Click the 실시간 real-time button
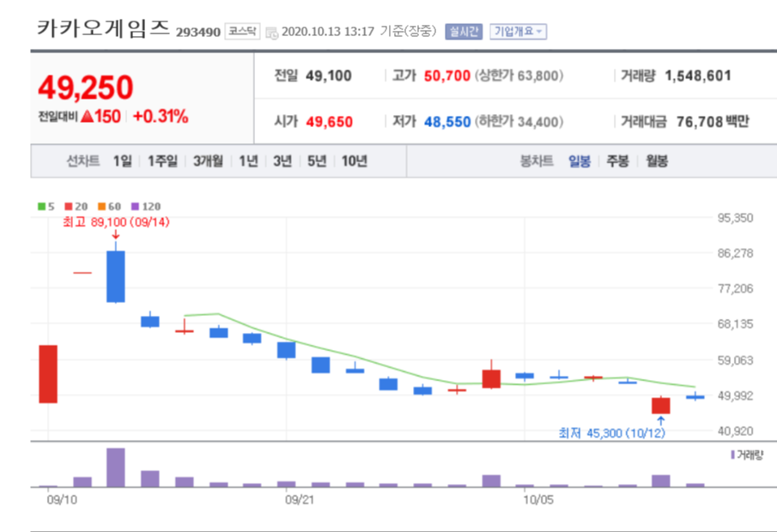 pos(464,32)
